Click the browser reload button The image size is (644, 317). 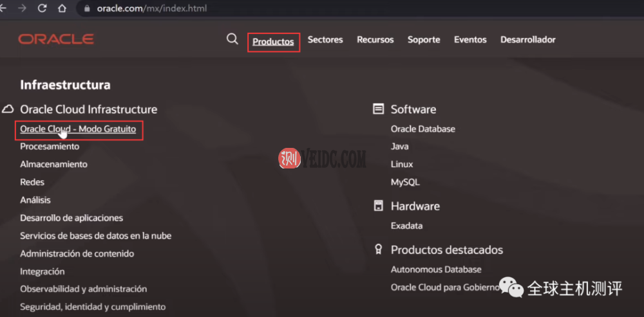pos(42,8)
